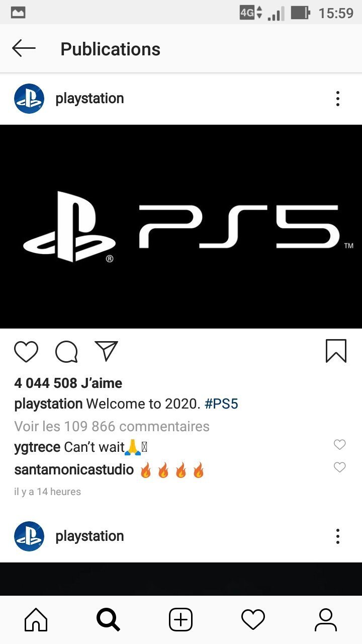Like santamonicastudio's comment with small heart

coord(340,467)
